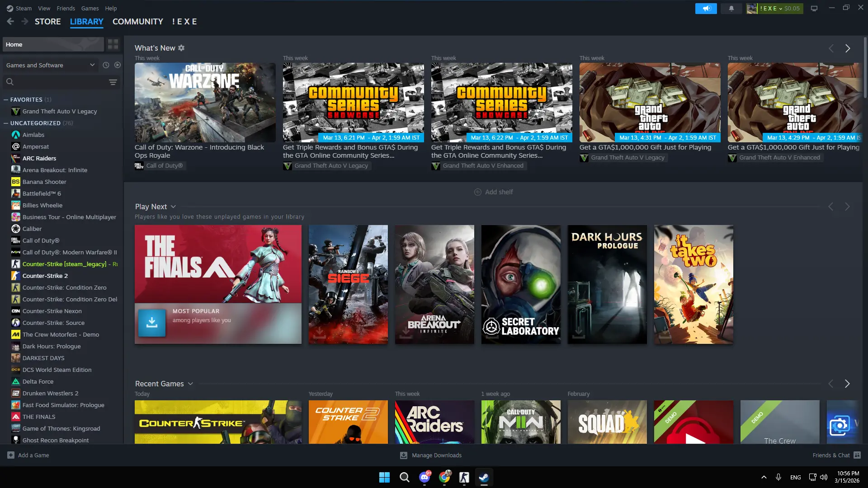Select Battlefield 6 in game list
This screenshot has height=488, width=868.
pyautogui.click(x=42, y=193)
